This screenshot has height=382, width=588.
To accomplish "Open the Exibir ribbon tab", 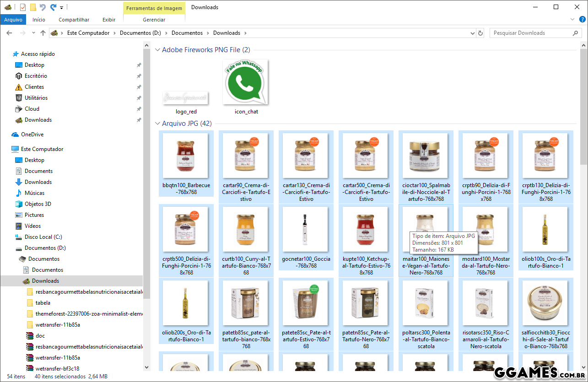I will 109,20.
